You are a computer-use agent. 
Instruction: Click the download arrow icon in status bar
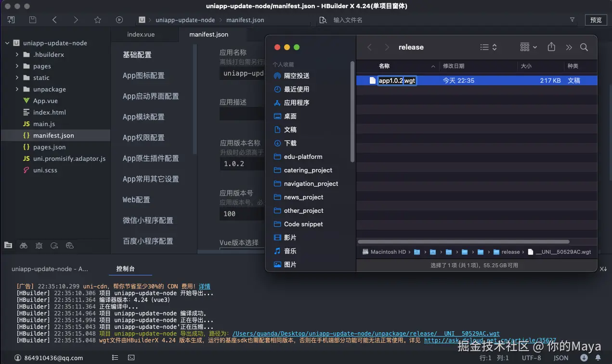click(584, 358)
